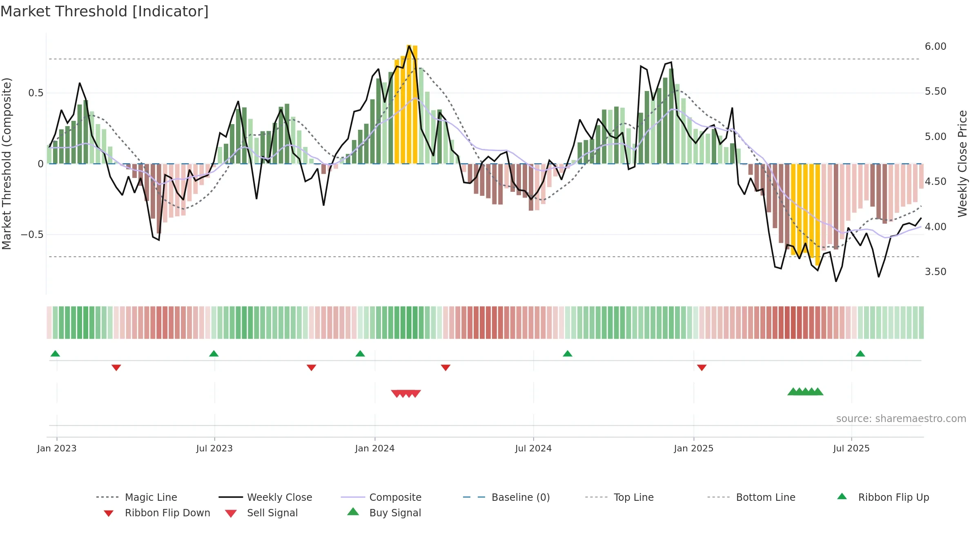Click the source: sharemaestro.com text
The height and width of the screenshot is (551, 980).
point(901,419)
